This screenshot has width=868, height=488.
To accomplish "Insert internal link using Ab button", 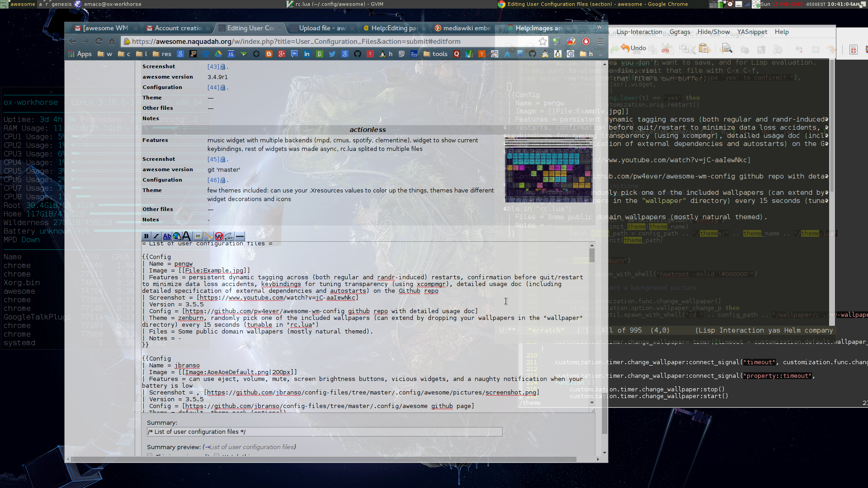I will point(167,236).
